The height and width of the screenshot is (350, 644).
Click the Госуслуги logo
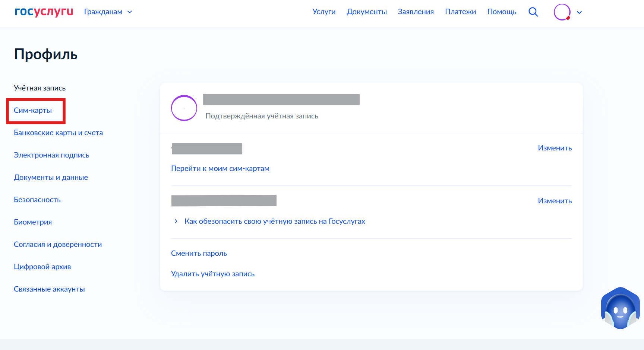coord(44,12)
